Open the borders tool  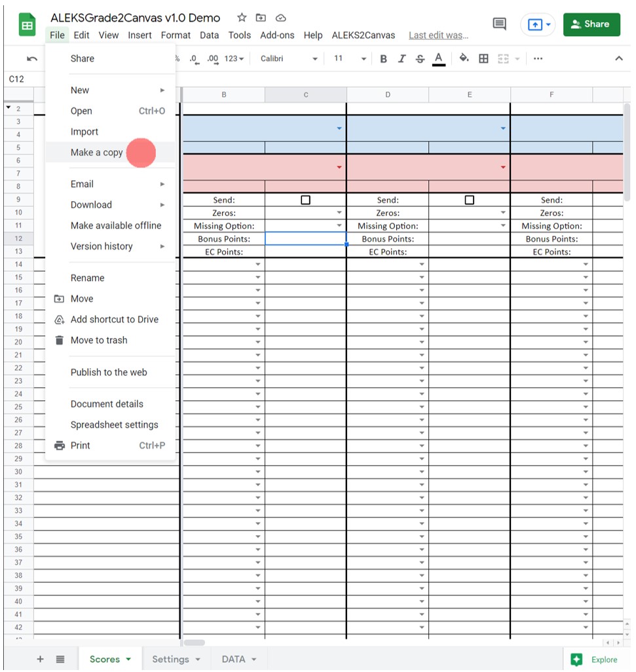483,58
